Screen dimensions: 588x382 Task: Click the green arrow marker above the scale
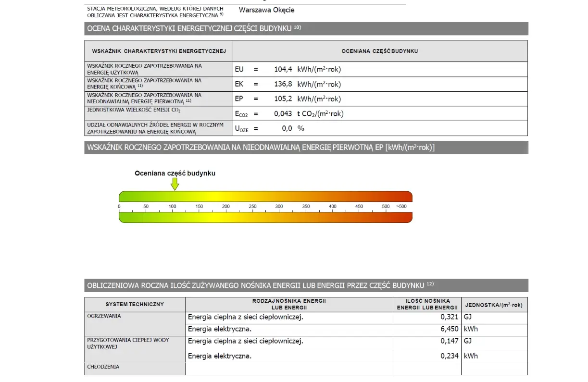coord(175,183)
